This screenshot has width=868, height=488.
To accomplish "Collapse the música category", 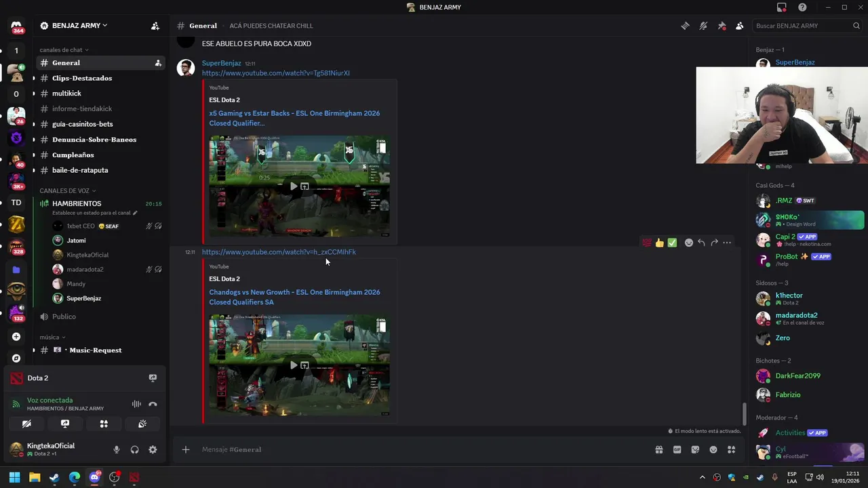I will click(x=52, y=337).
